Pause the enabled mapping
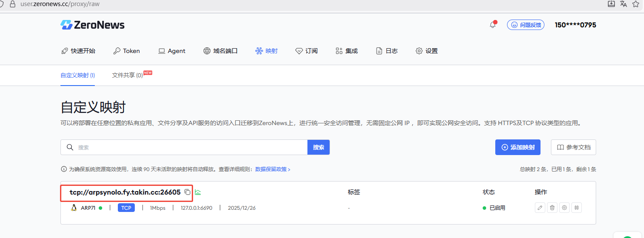 (576, 208)
